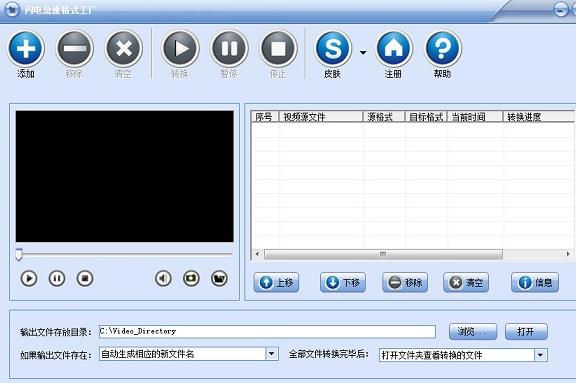This screenshot has width=576, height=383.
Task: Click the 源格式 column header
Action: point(384,117)
